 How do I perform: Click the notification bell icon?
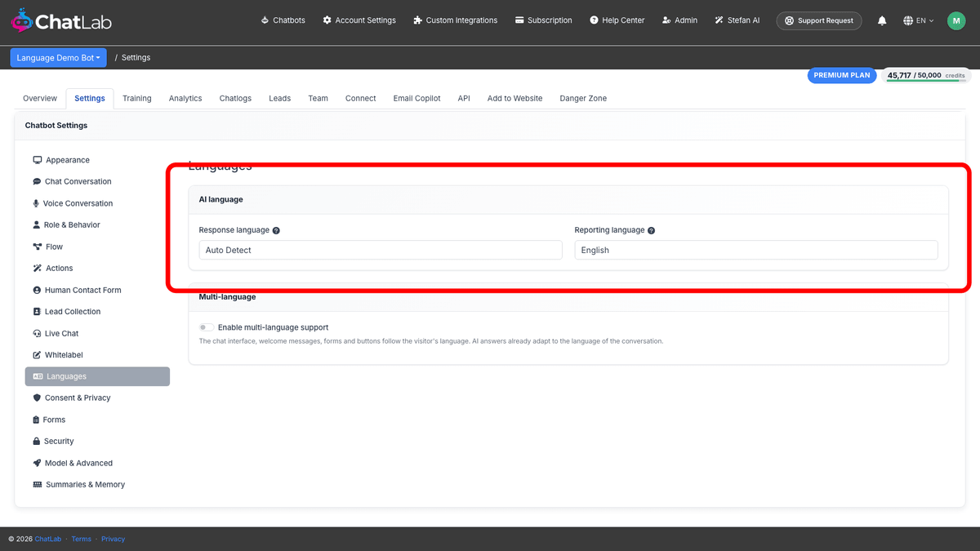(x=882, y=20)
